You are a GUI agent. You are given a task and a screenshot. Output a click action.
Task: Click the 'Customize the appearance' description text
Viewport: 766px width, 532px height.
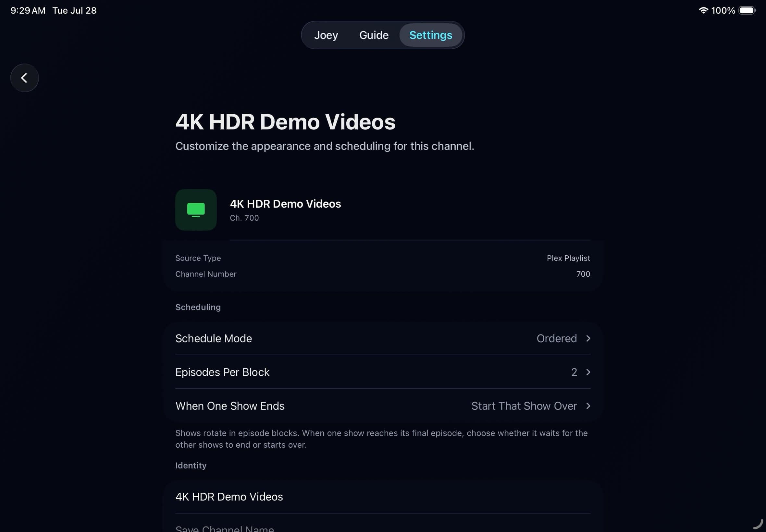pyautogui.click(x=325, y=146)
